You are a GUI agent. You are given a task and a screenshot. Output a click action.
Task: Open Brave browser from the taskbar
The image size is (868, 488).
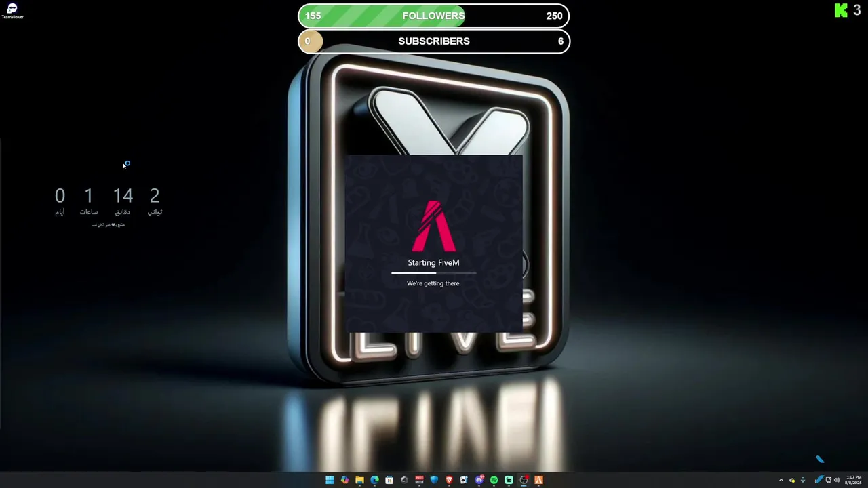449,480
